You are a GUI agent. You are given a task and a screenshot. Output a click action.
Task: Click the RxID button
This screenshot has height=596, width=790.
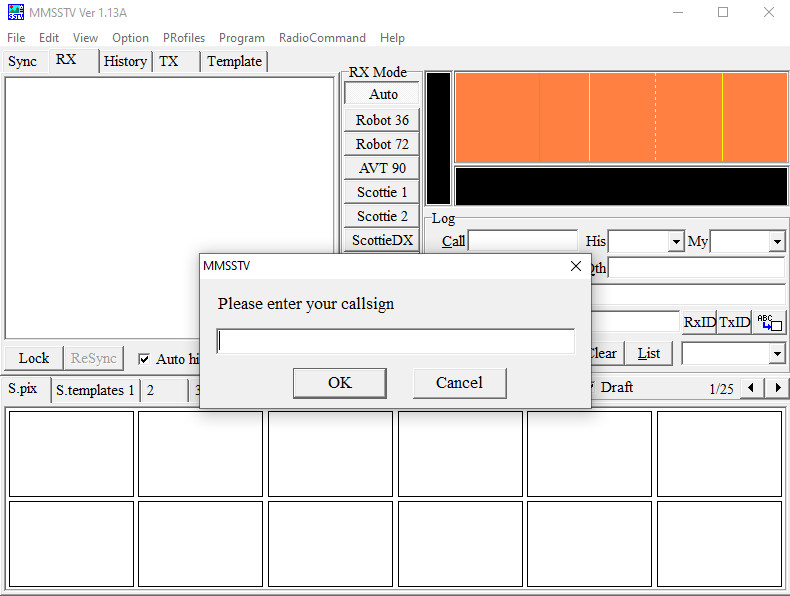coord(699,322)
